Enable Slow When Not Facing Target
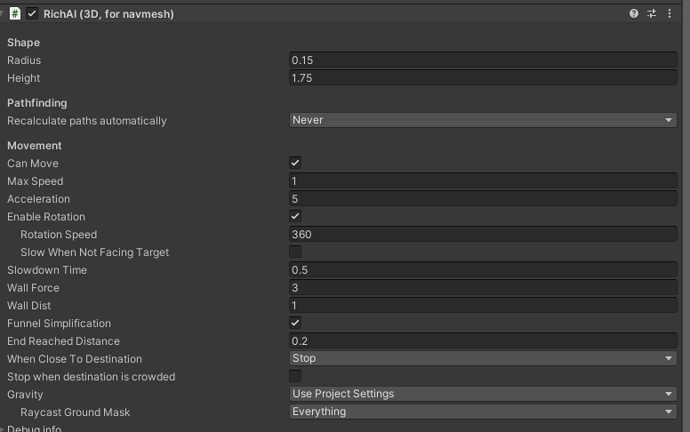The height and width of the screenshot is (432, 690). pyautogui.click(x=295, y=252)
